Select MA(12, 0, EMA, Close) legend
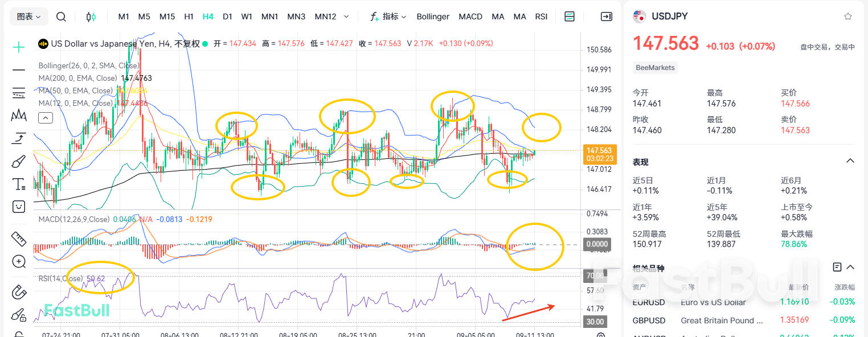 coord(75,104)
